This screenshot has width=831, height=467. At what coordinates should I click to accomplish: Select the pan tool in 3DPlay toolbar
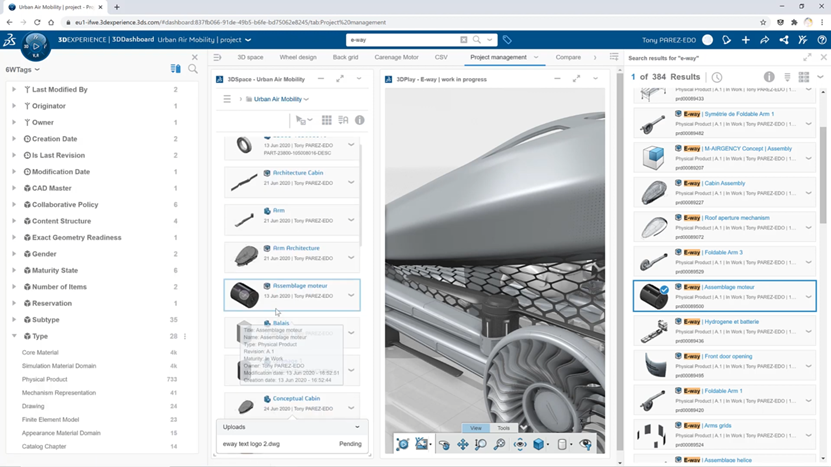click(x=463, y=444)
